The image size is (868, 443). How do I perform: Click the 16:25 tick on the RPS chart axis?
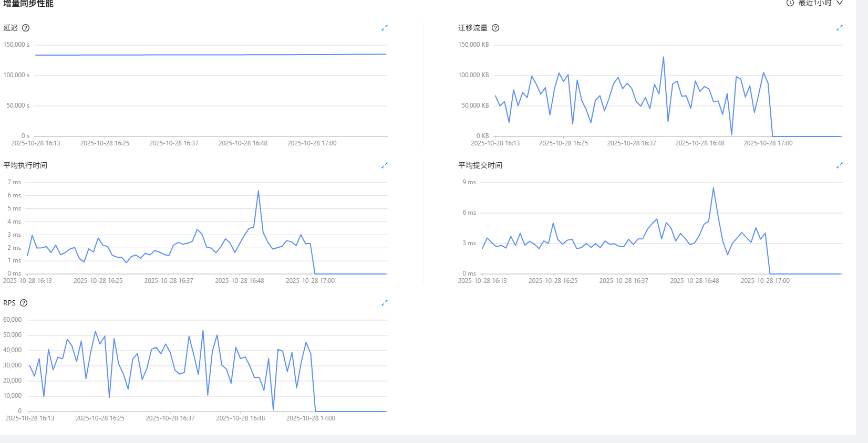click(x=100, y=418)
